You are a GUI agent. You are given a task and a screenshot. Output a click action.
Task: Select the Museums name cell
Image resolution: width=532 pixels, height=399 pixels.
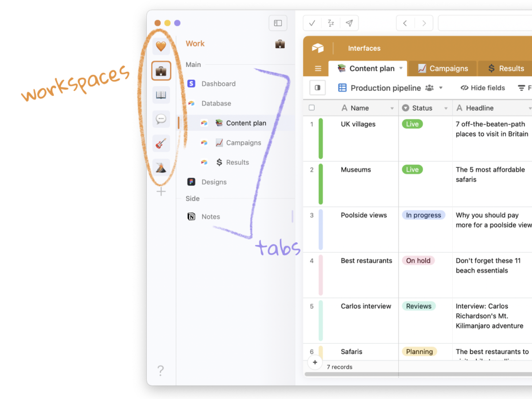(356, 170)
